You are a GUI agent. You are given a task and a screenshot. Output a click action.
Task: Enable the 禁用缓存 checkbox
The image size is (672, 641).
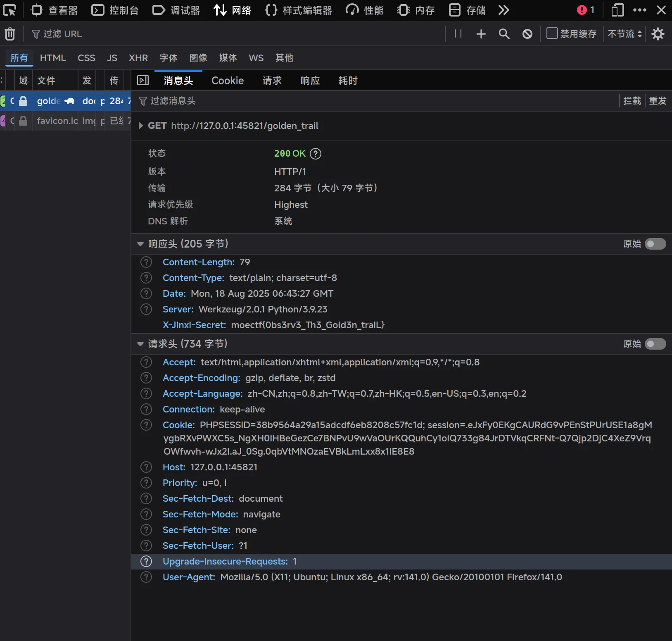[x=552, y=33]
